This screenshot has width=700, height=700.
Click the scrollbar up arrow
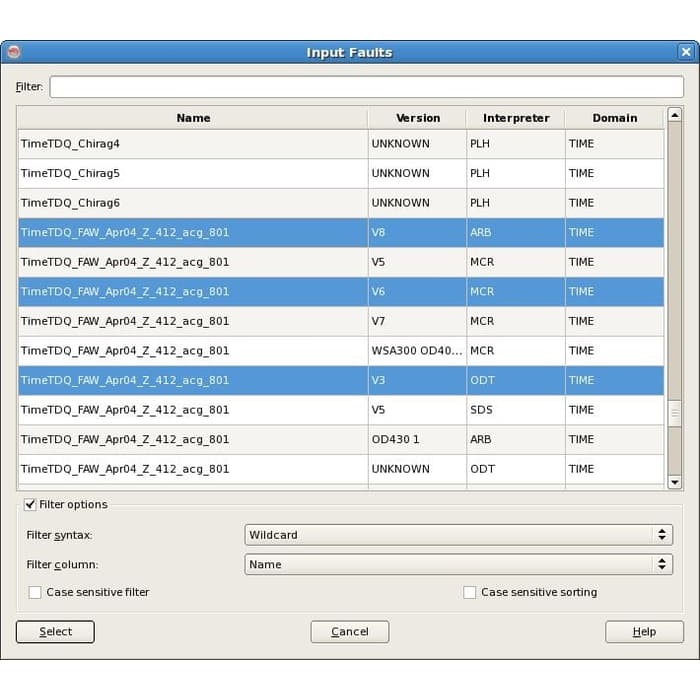tap(675, 115)
